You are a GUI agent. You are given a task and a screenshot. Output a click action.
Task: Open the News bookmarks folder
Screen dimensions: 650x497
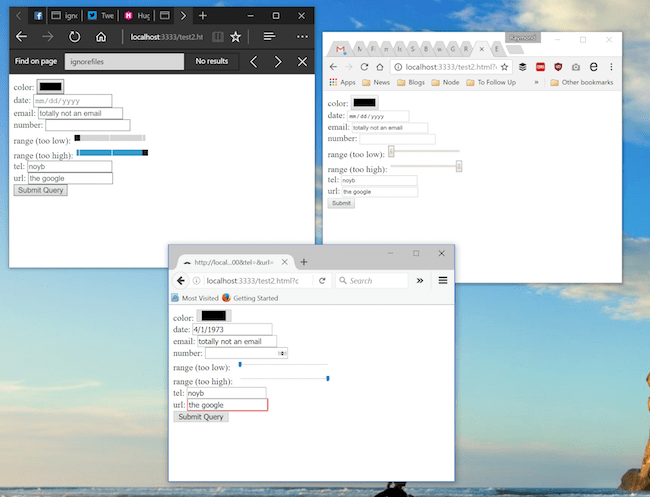point(376,82)
